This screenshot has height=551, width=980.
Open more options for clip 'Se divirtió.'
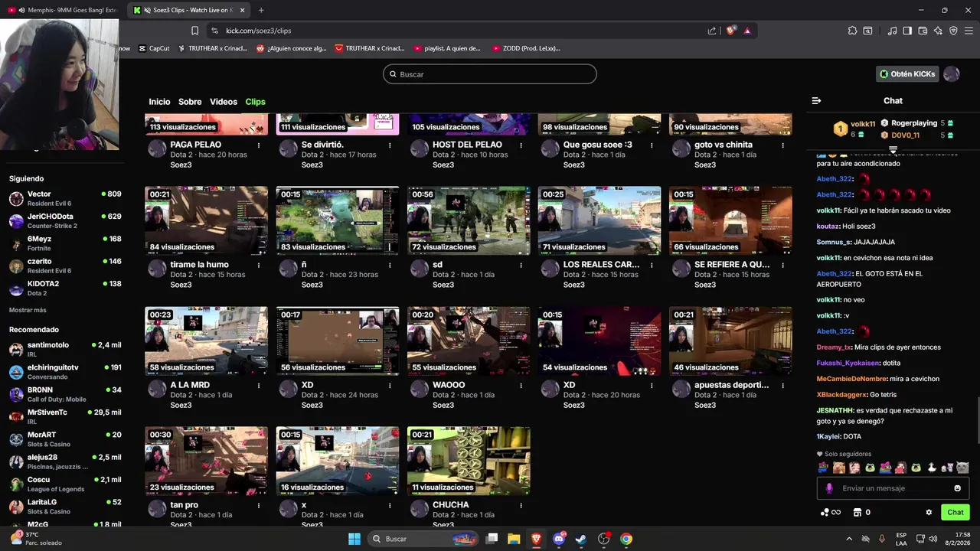coord(390,145)
